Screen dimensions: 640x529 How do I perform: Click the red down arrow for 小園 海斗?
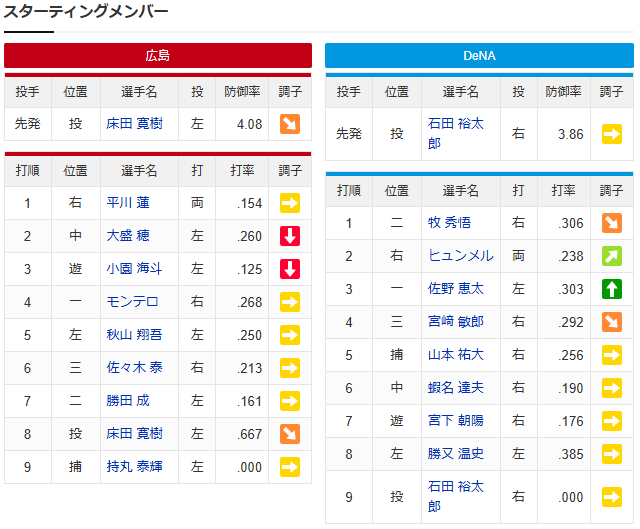[x=290, y=269]
